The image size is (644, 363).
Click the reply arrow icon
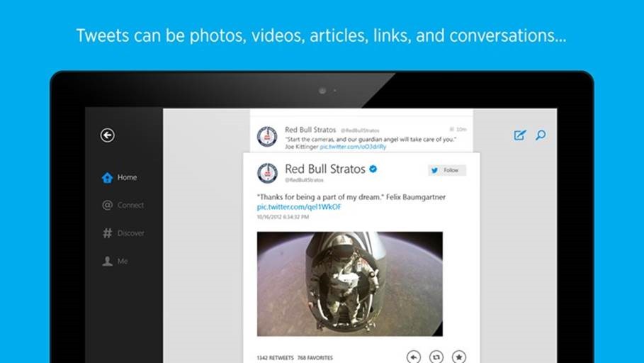414,357
